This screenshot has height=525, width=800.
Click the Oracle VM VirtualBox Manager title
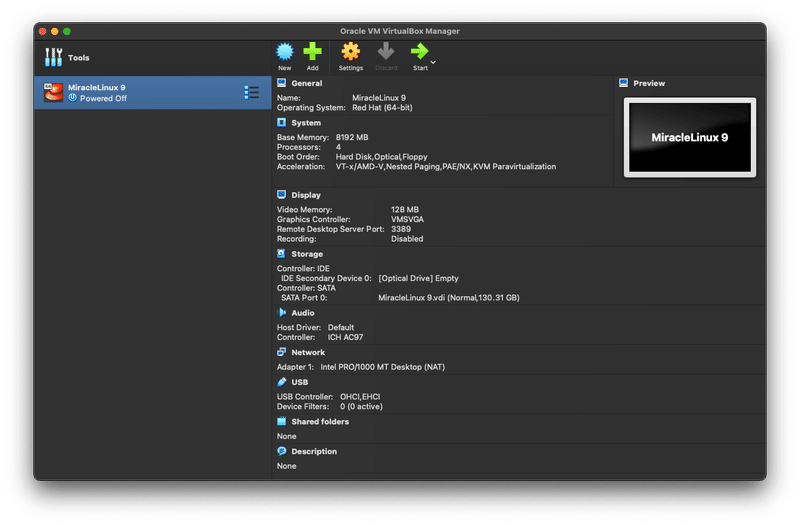399,31
